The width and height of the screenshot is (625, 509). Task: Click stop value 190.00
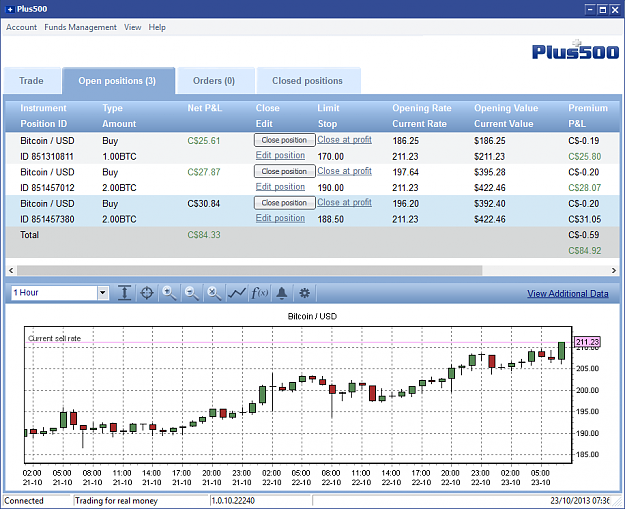(x=330, y=188)
